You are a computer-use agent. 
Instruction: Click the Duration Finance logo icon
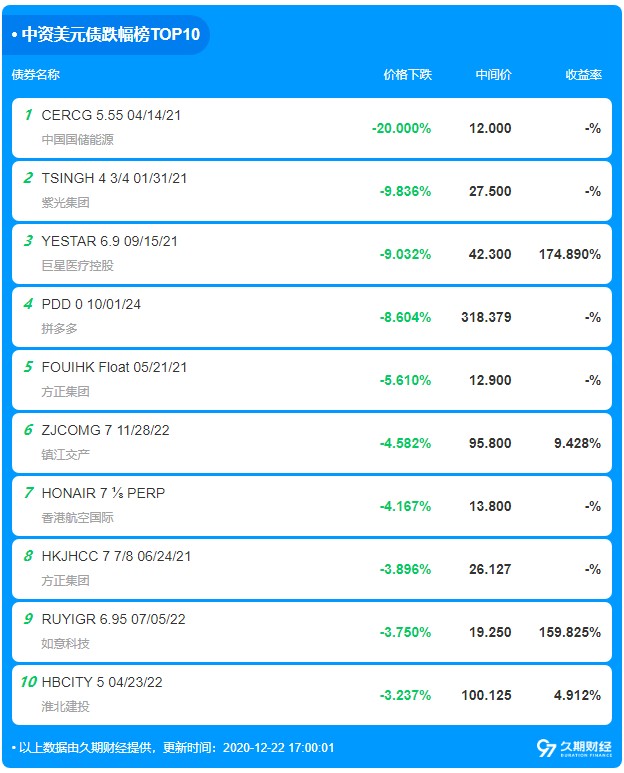click(546, 748)
